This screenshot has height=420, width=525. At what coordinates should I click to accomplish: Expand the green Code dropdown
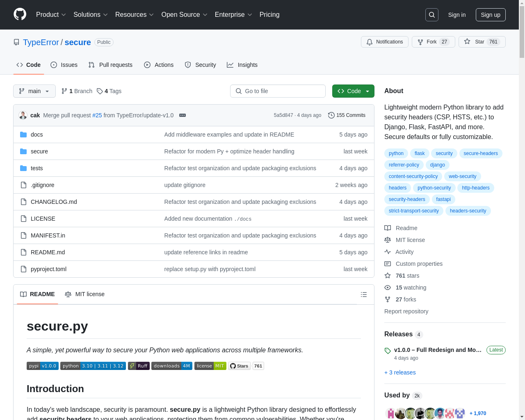(x=353, y=91)
